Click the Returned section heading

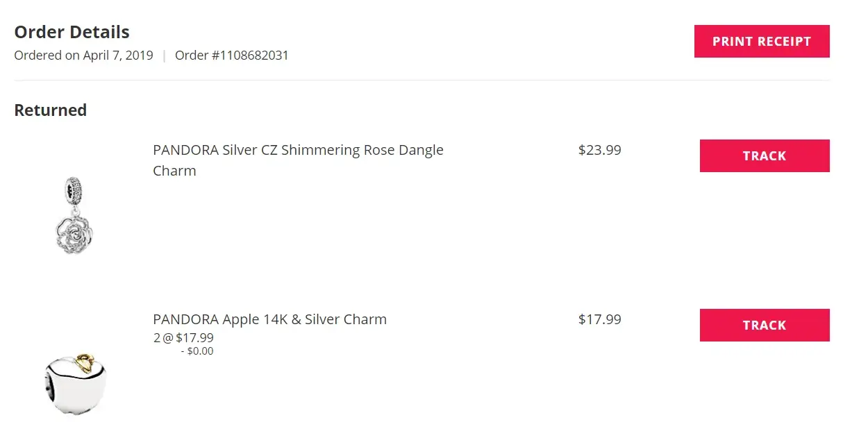click(x=51, y=110)
